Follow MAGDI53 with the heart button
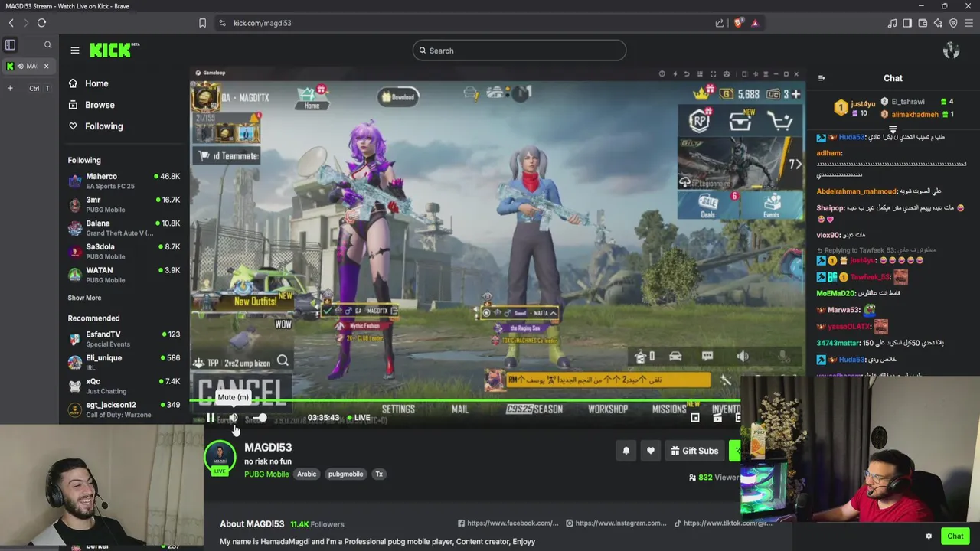980x551 pixels. coord(650,451)
